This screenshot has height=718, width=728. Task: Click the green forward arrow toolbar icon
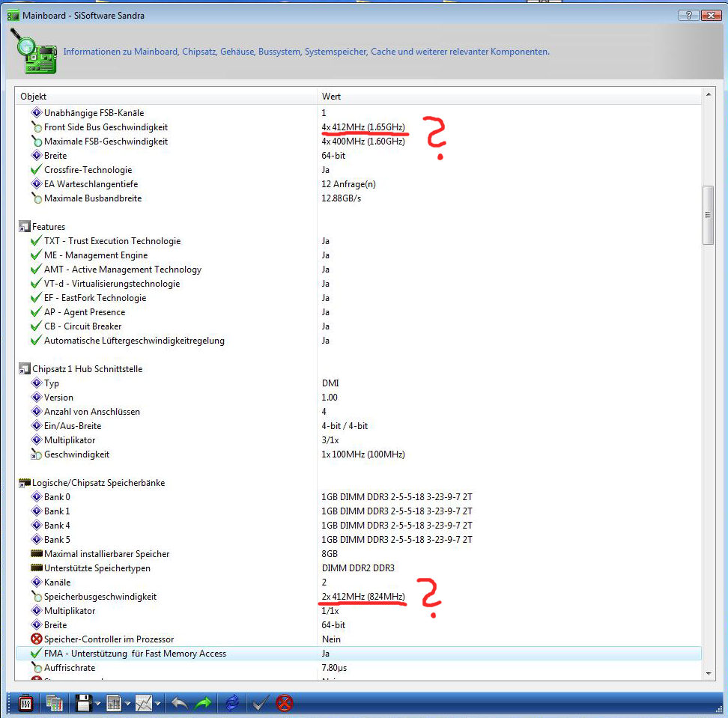[x=203, y=703]
